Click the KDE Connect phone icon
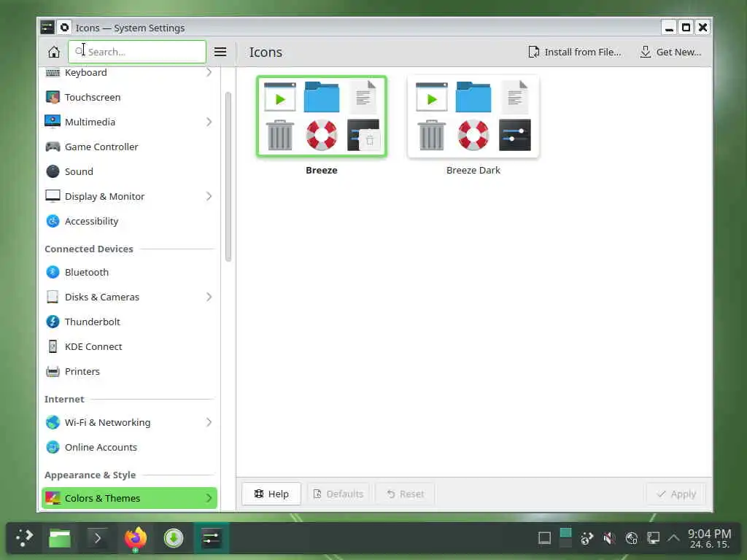Screen dimensions: 747x560 (x=53, y=346)
